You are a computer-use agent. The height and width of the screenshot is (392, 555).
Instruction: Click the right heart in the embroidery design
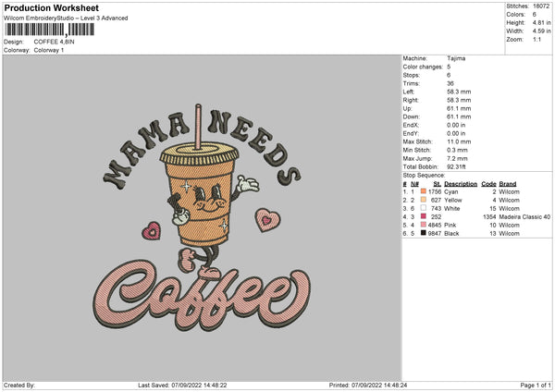(267, 219)
